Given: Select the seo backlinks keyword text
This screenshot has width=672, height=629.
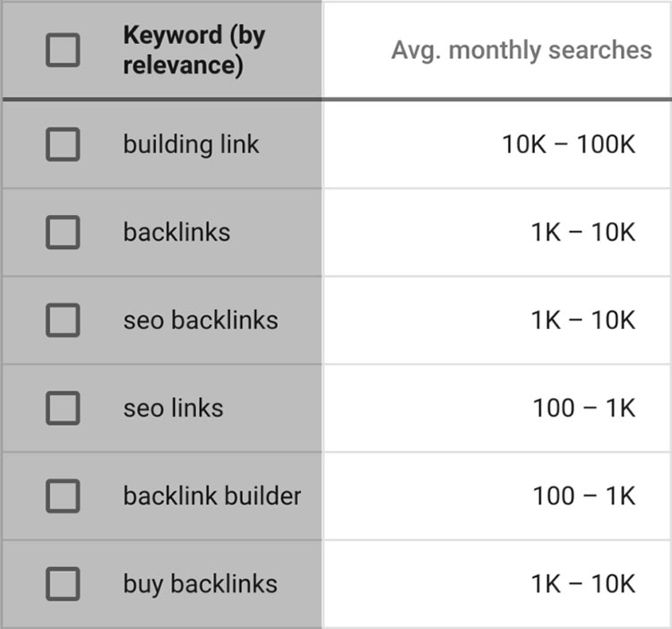Looking at the screenshot, I should (201, 320).
